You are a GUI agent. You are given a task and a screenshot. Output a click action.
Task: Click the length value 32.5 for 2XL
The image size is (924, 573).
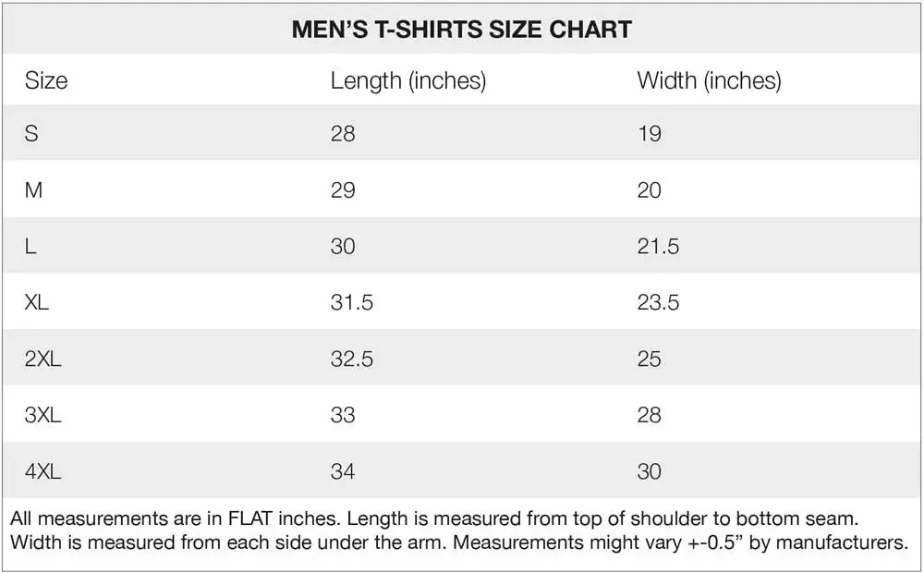tap(352, 360)
